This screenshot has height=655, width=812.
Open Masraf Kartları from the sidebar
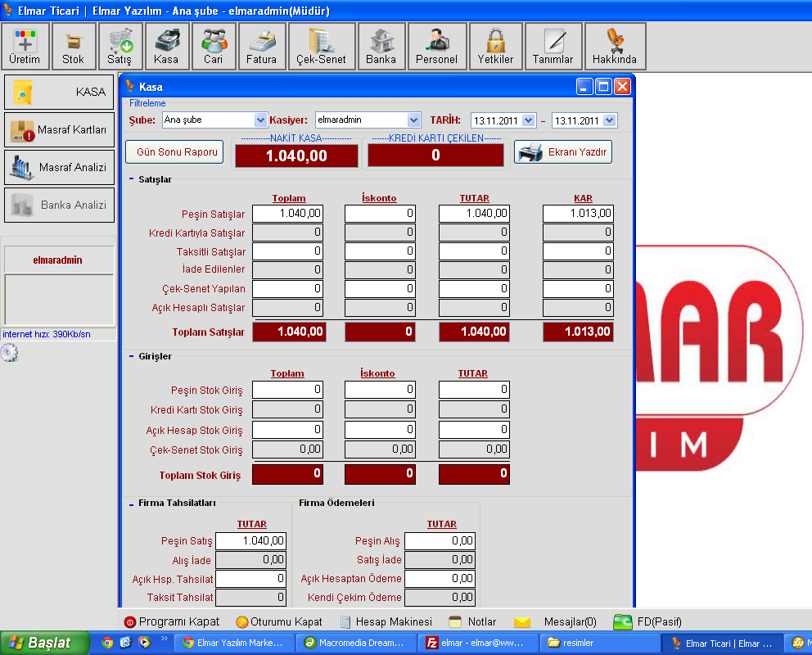(59, 130)
